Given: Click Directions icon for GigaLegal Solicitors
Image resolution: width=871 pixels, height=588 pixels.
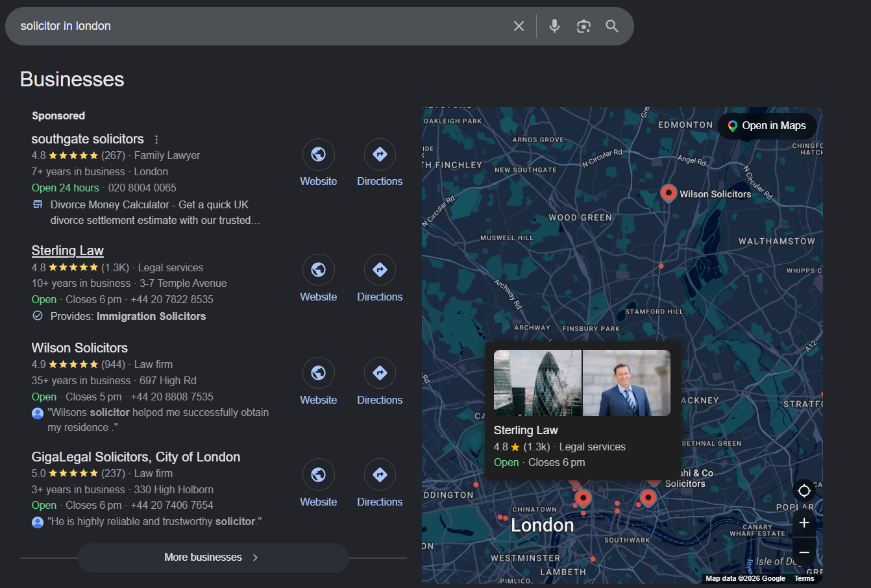Looking at the screenshot, I should (x=380, y=475).
